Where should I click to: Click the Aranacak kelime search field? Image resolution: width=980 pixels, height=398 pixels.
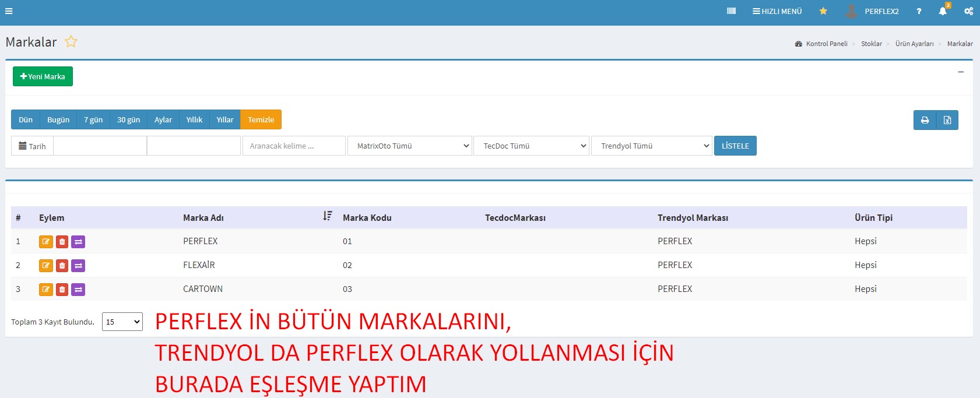294,146
